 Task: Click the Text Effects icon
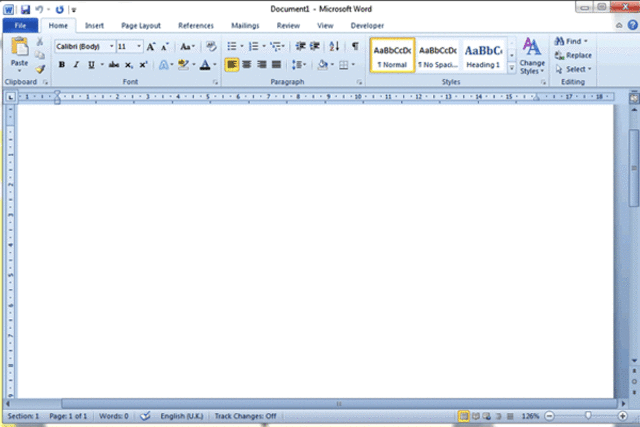click(x=163, y=64)
